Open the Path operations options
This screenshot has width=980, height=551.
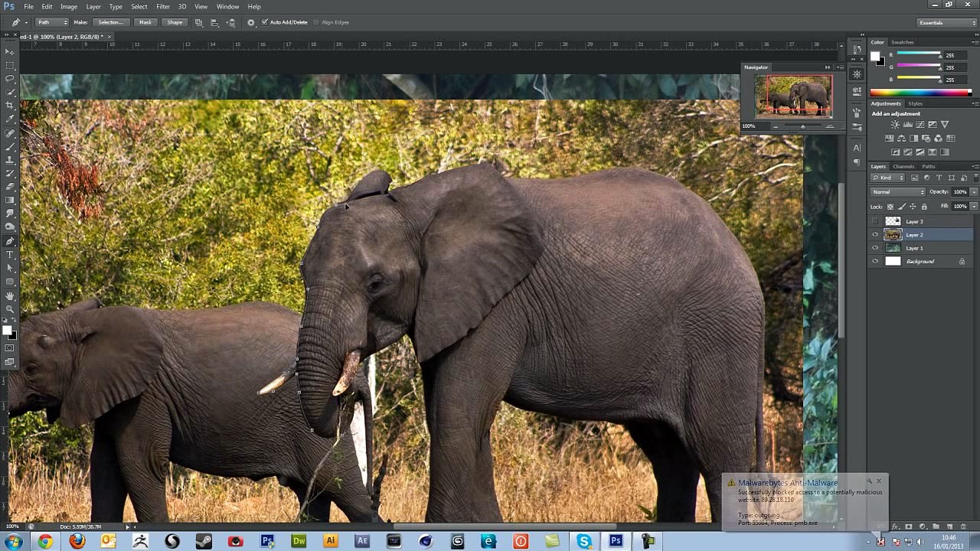point(199,22)
